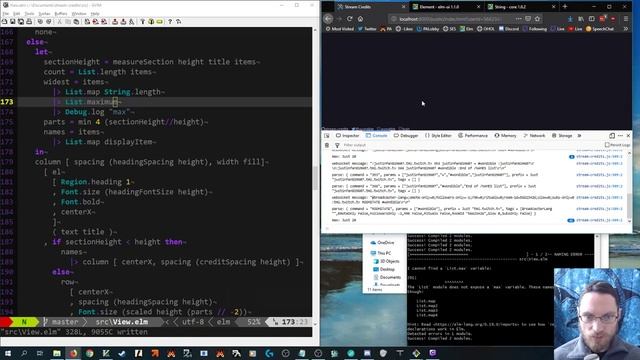Go back in Firefox
This screenshot has height=360, width=640.
click(328, 19)
